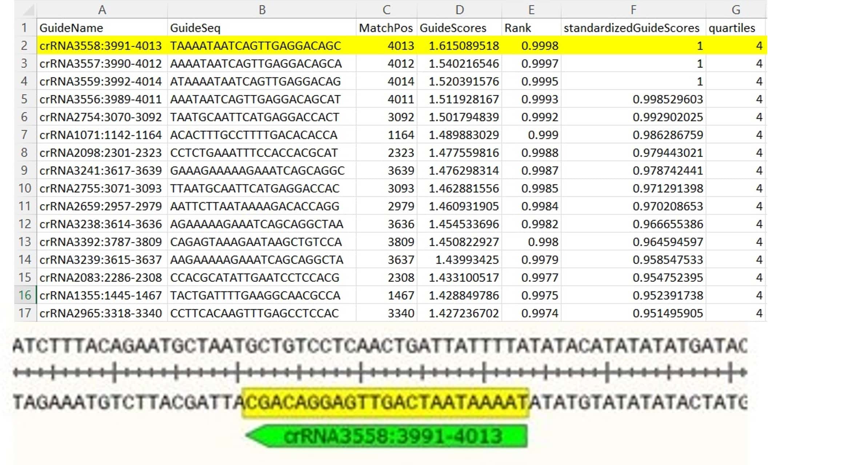Click the MatchPos header cell
Viewport: 868px width, 465px height.
[387, 28]
